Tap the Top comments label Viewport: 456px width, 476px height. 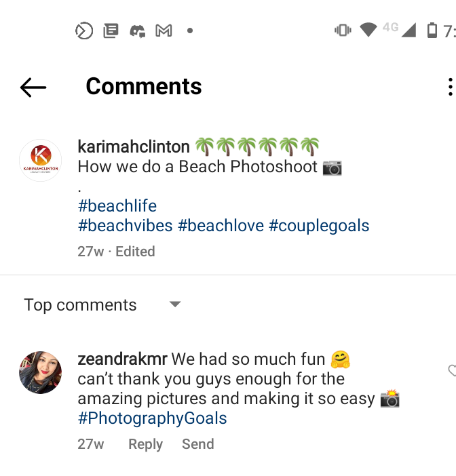(x=80, y=305)
